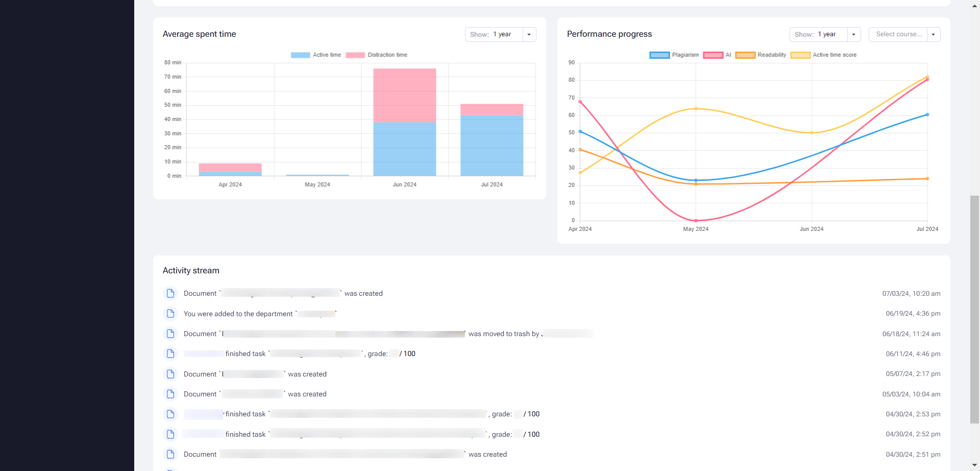This screenshot has width=980, height=471.
Task: Toggle Readability series in chart legend
Action: click(x=761, y=55)
